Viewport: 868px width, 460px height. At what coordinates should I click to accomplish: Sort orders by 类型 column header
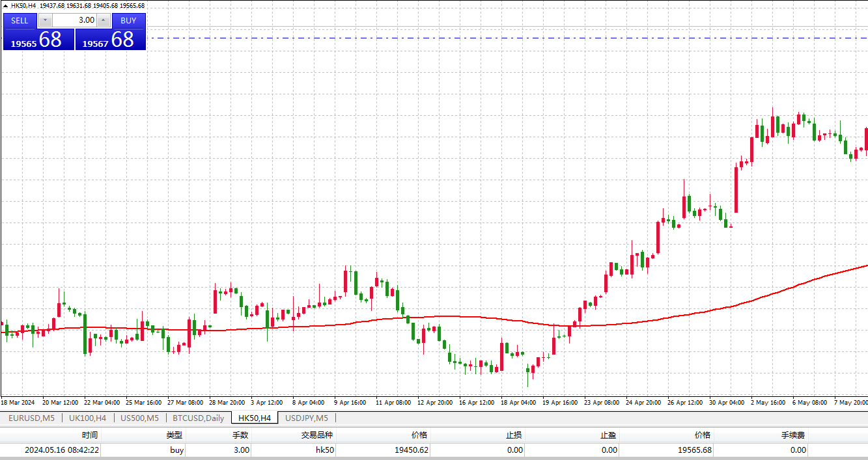click(174, 435)
